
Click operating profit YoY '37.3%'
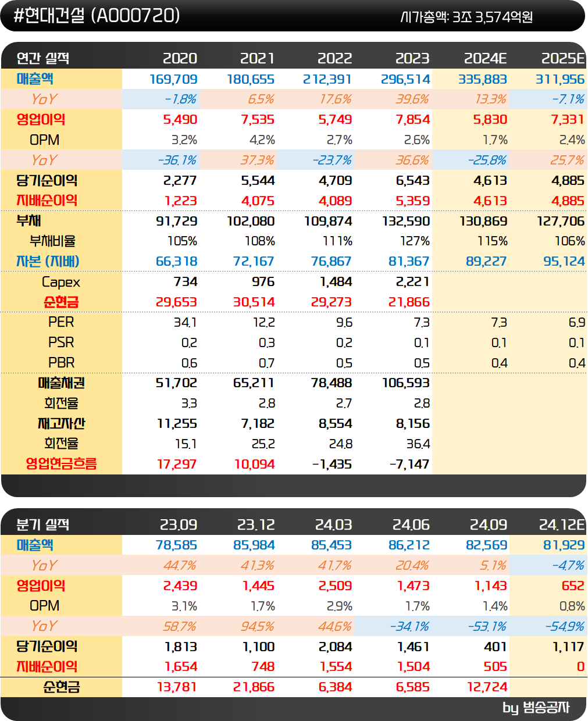coord(258,160)
